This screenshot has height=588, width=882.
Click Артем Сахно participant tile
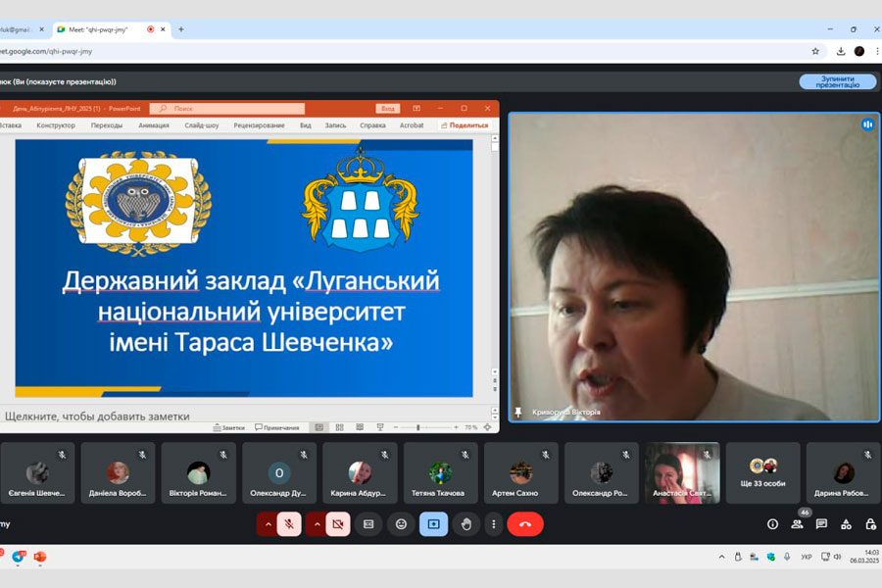(x=521, y=472)
